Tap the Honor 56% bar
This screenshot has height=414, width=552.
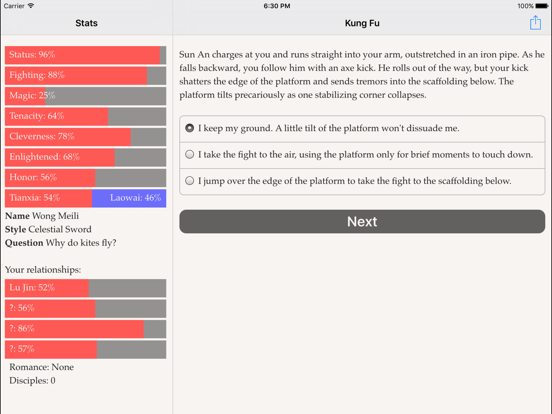point(86,177)
